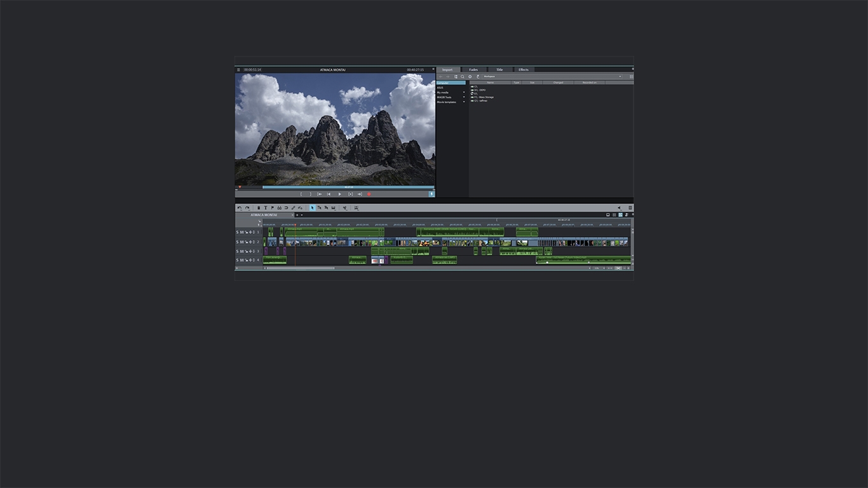The image size is (868, 488).
Task: Sort the file list by Size
Action: point(532,83)
